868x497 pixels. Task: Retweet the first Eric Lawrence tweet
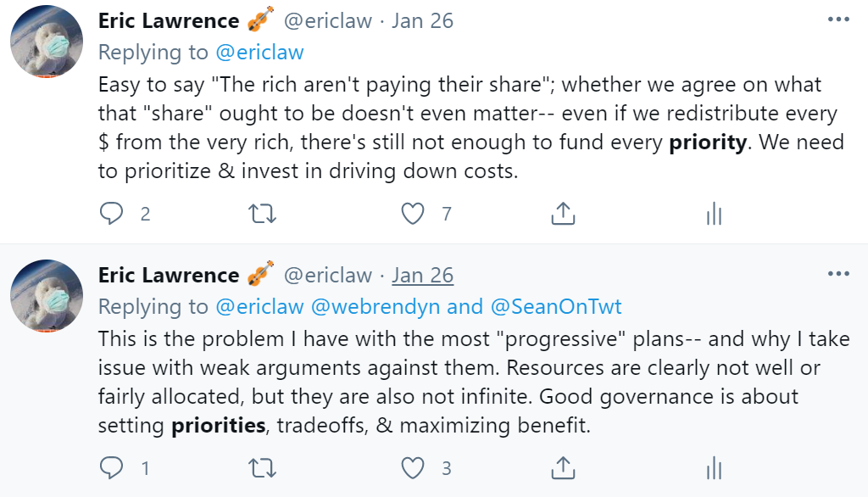[263, 215]
